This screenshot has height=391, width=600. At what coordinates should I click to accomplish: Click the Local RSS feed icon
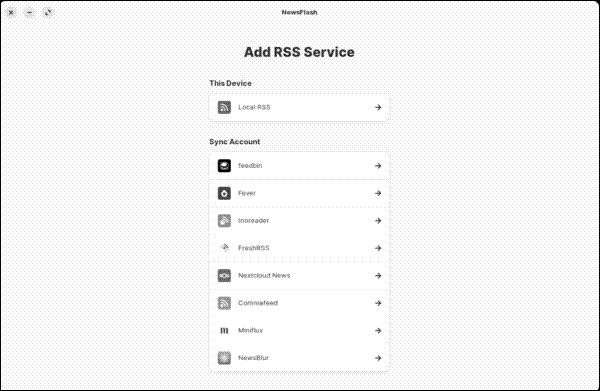click(x=224, y=108)
